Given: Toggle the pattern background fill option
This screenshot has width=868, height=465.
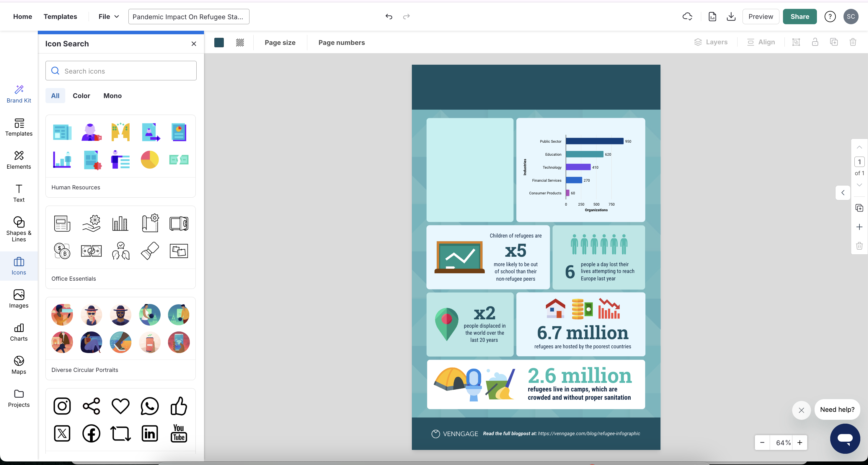Looking at the screenshot, I should tap(239, 43).
